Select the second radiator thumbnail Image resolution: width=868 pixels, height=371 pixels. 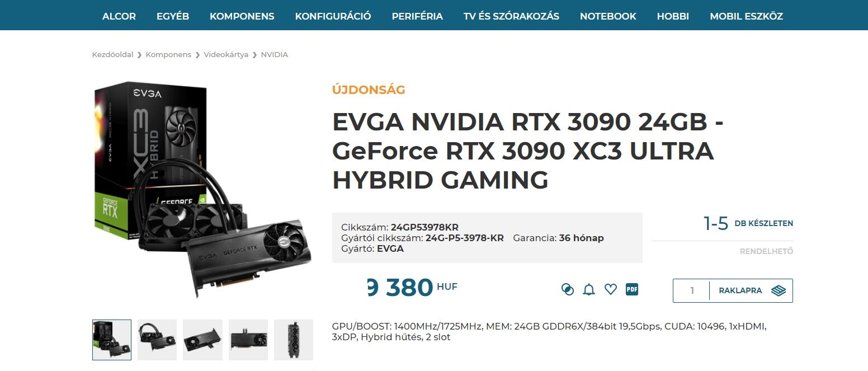[157, 340]
